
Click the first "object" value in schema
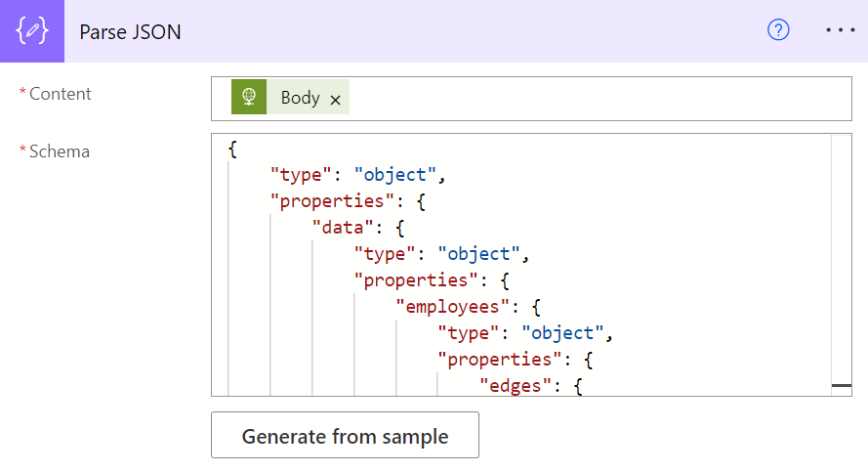(395, 175)
